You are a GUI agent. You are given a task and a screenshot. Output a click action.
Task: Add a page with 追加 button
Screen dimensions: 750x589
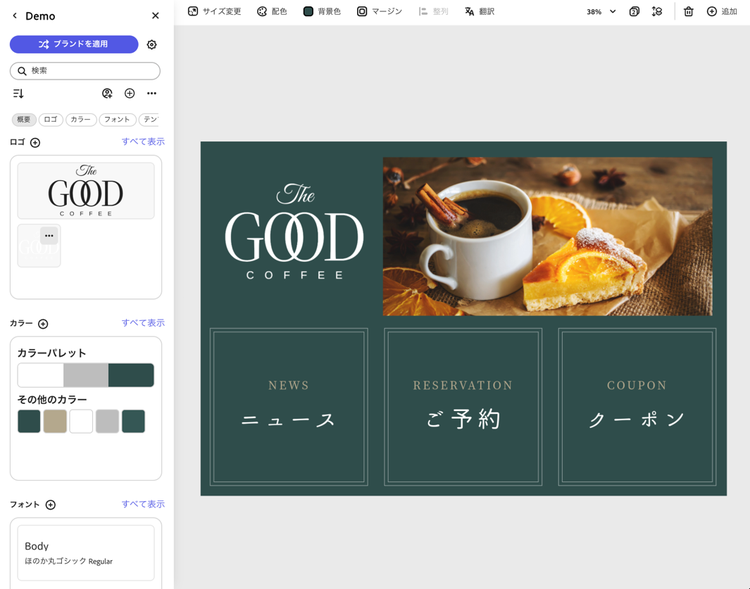722,11
